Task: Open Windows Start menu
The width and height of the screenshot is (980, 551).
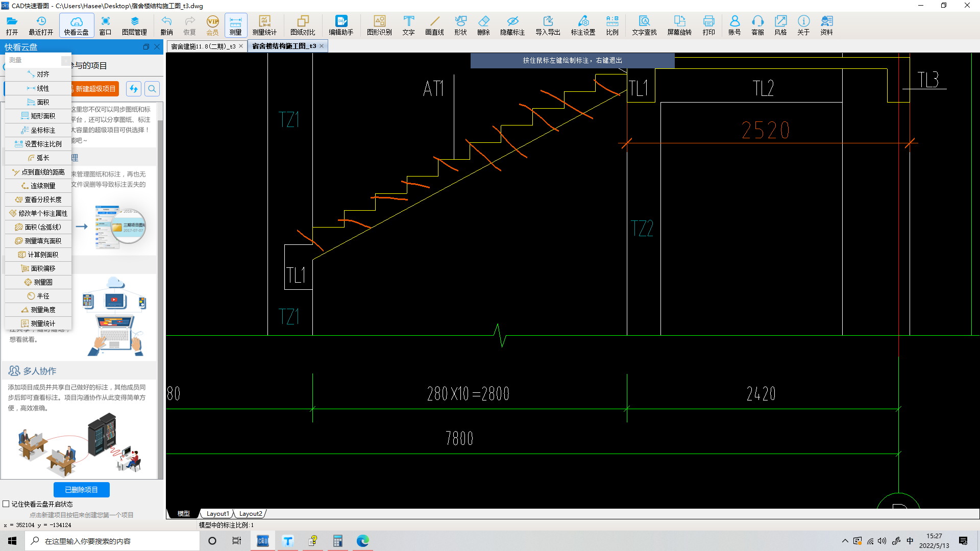Action: pos(12,541)
